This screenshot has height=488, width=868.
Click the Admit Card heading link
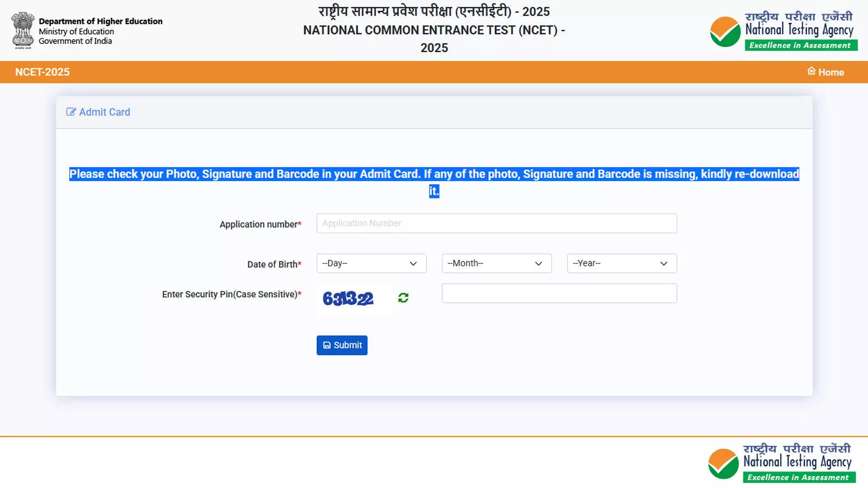click(104, 112)
